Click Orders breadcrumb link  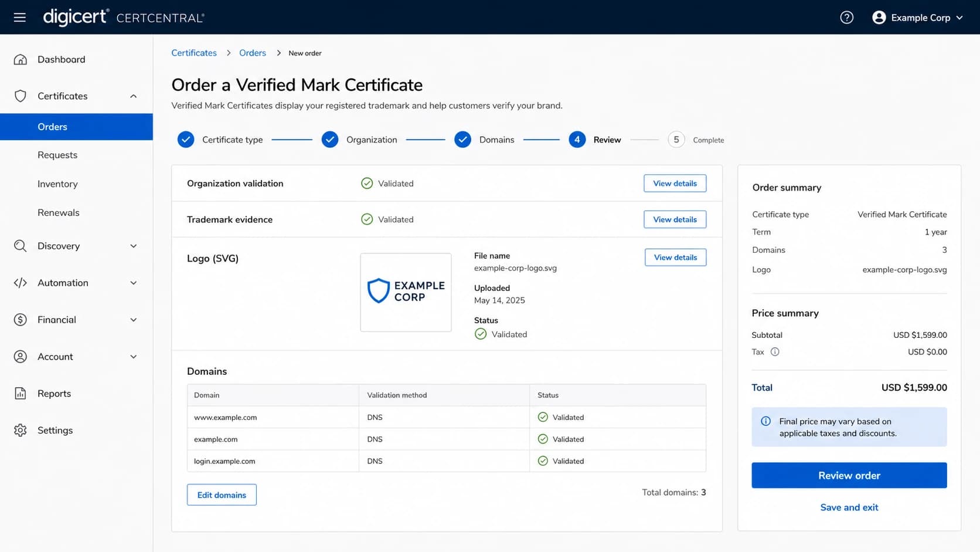(253, 53)
